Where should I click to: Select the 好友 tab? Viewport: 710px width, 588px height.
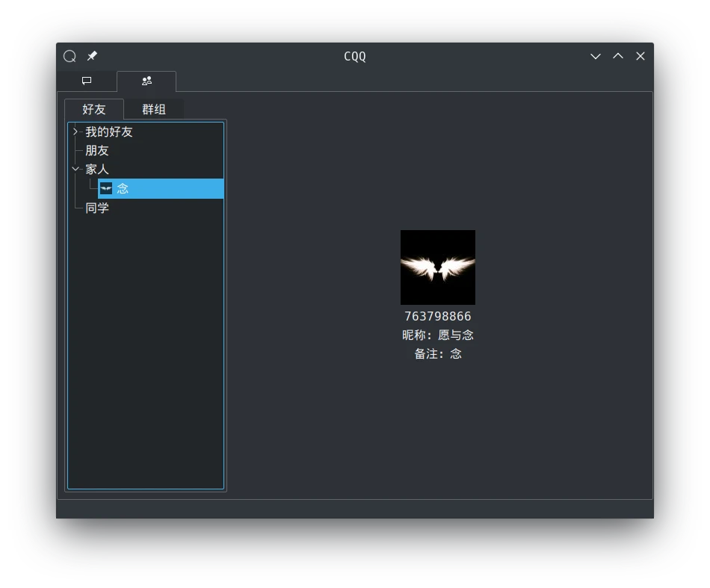click(x=94, y=109)
